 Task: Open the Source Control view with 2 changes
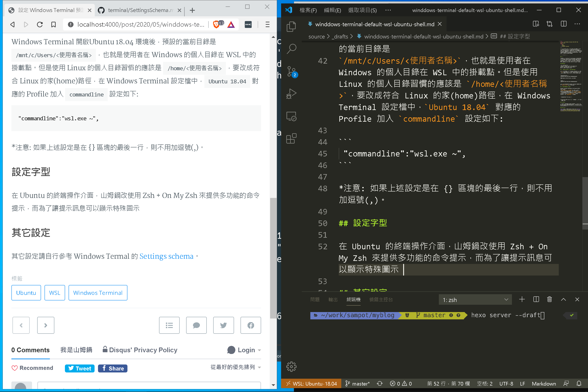pyautogui.click(x=291, y=71)
